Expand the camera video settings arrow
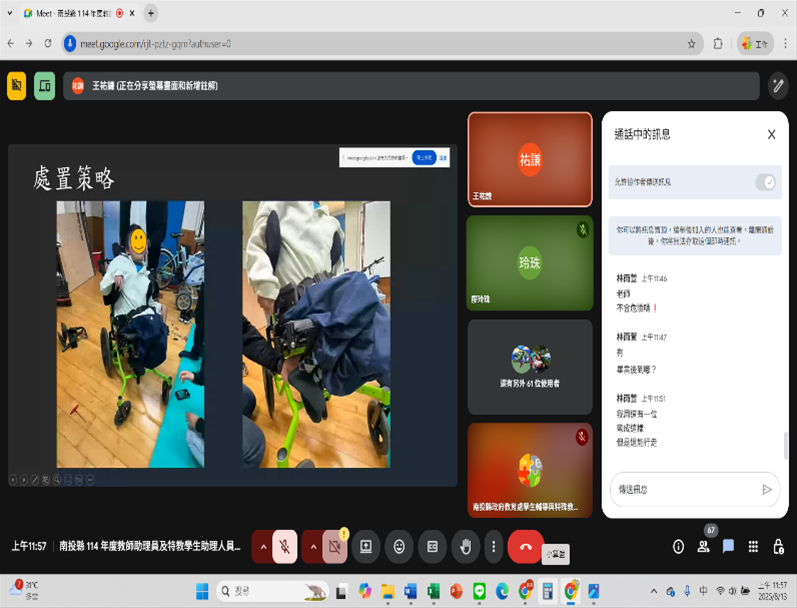The width and height of the screenshot is (797, 608). coord(313,547)
